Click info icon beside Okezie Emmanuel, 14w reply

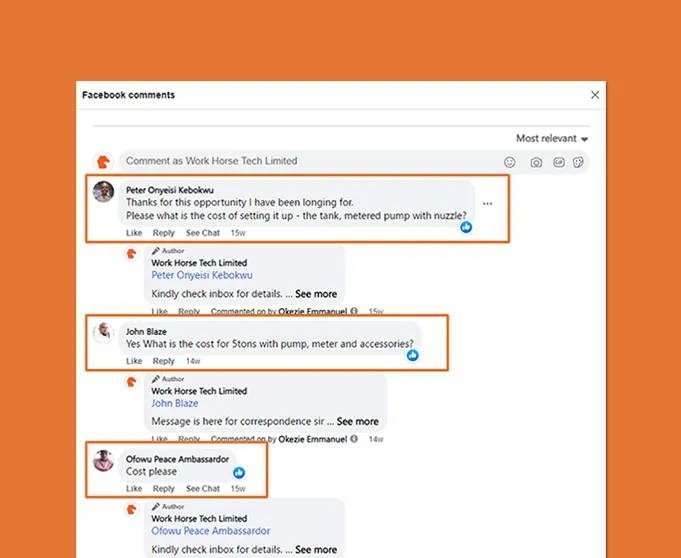coord(354,439)
